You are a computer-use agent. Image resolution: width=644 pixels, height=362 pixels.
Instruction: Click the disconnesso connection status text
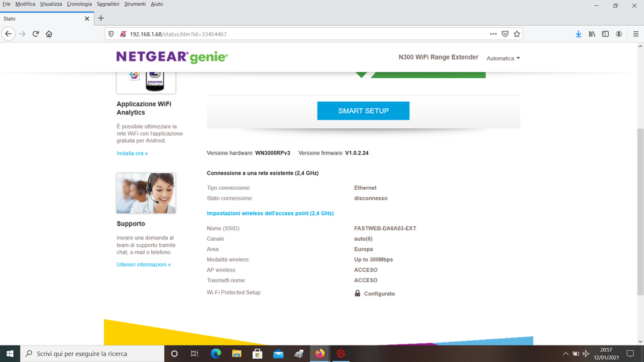370,198
